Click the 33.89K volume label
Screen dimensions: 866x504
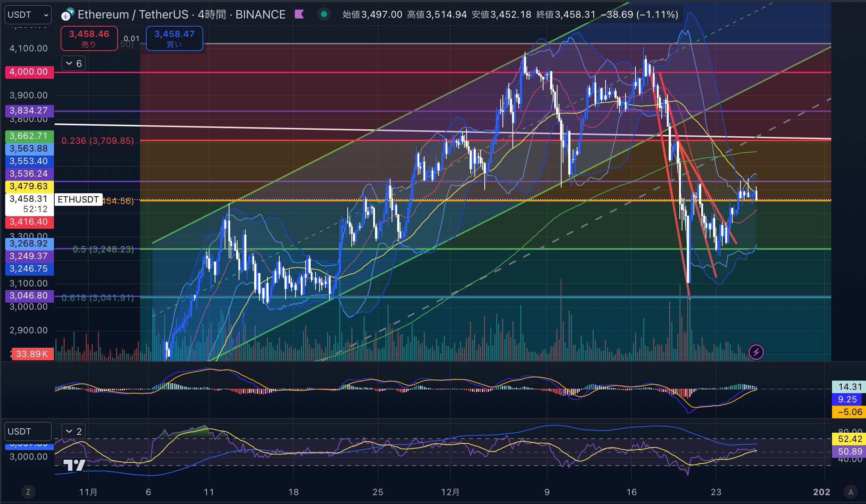click(33, 354)
